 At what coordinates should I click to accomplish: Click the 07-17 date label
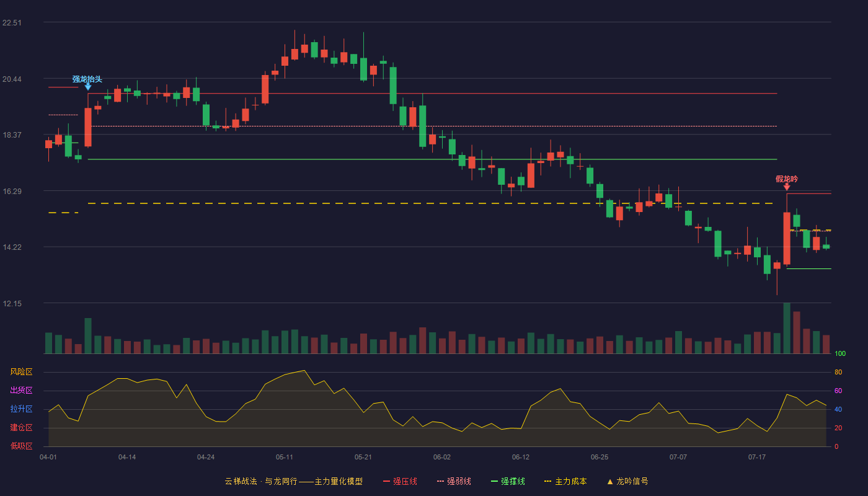click(x=757, y=457)
